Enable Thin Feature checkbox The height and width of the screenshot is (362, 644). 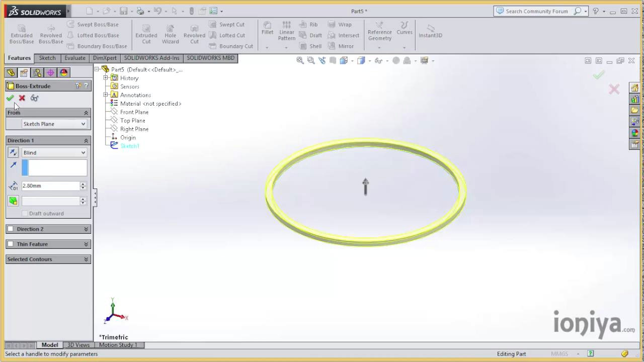[x=10, y=244]
